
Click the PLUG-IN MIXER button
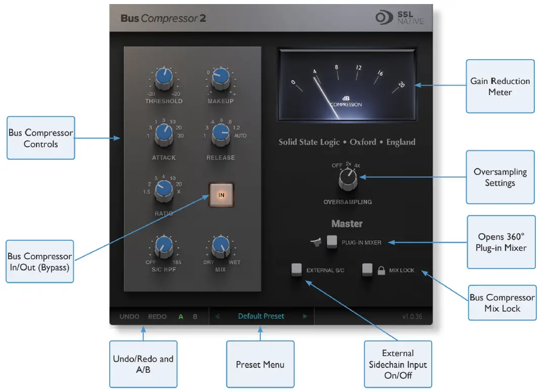tap(332, 242)
